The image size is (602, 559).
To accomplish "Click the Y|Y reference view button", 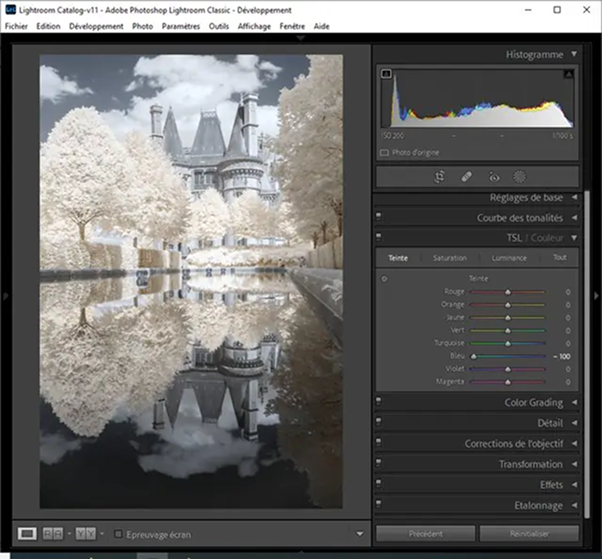I will (x=86, y=534).
